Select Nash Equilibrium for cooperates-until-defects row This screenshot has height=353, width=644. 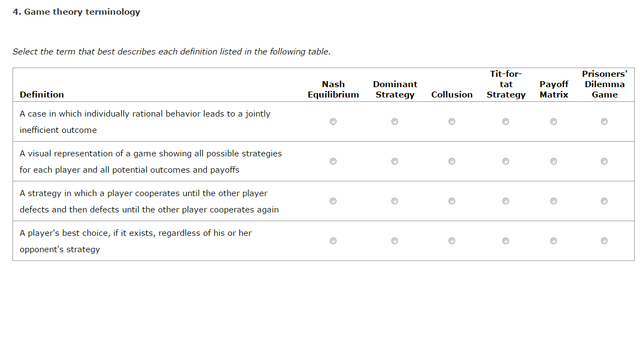tap(333, 202)
